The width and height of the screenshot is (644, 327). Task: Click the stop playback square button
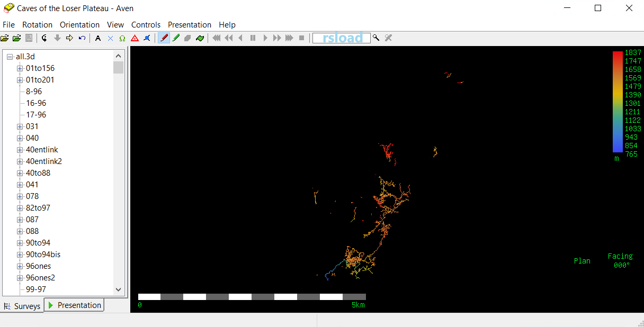tap(302, 38)
